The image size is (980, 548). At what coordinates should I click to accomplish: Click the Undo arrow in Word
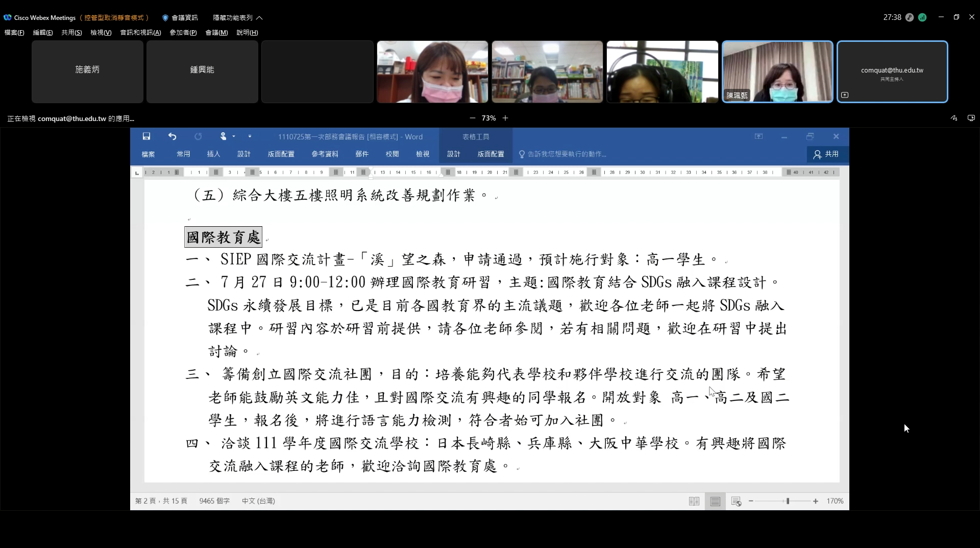pos(172,136)
